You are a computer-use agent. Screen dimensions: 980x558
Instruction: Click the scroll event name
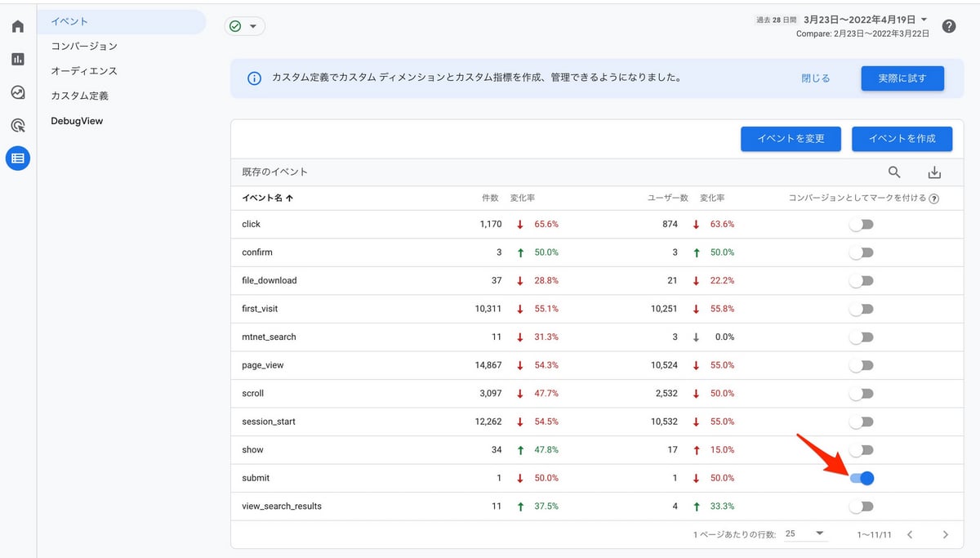[253, 393]
